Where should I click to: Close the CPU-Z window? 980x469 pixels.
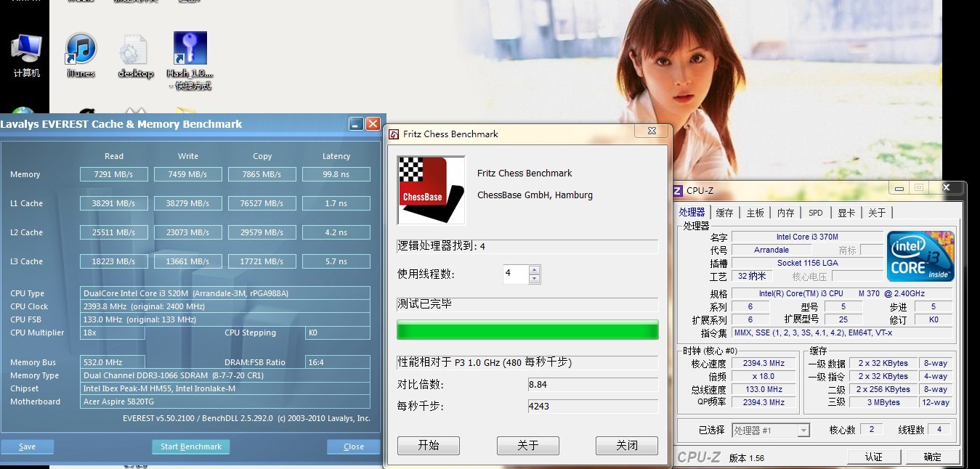click(946, 188)
